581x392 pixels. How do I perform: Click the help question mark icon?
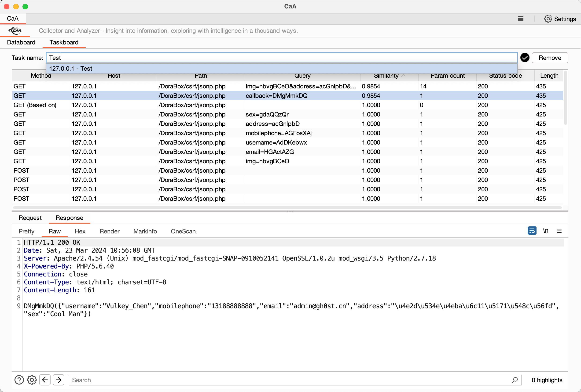pos(19,380)
